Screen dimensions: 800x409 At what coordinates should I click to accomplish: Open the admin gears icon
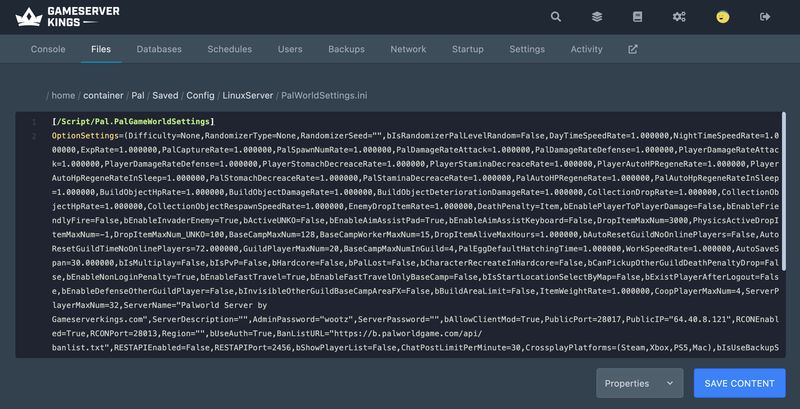(x=679, y=17)
